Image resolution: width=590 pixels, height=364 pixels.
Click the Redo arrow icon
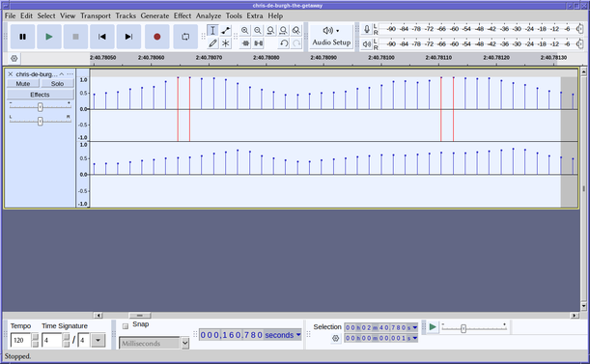click(296, 43)
